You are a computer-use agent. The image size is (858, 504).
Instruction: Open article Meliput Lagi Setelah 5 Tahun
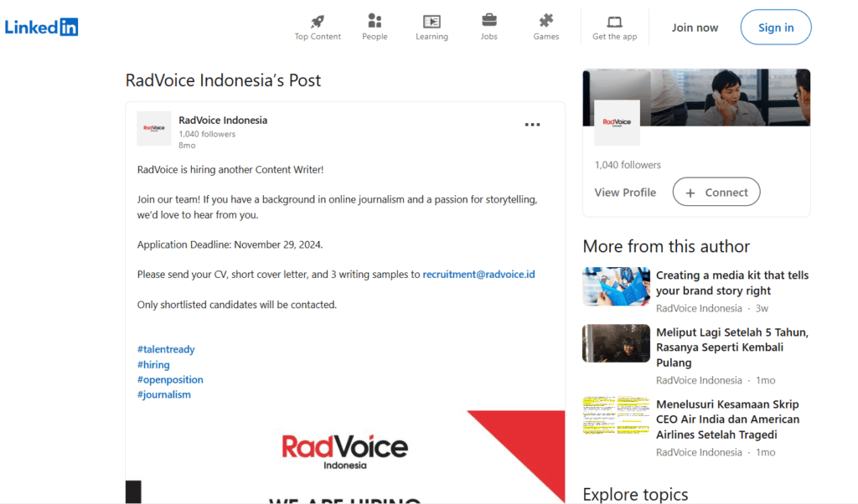732,347
